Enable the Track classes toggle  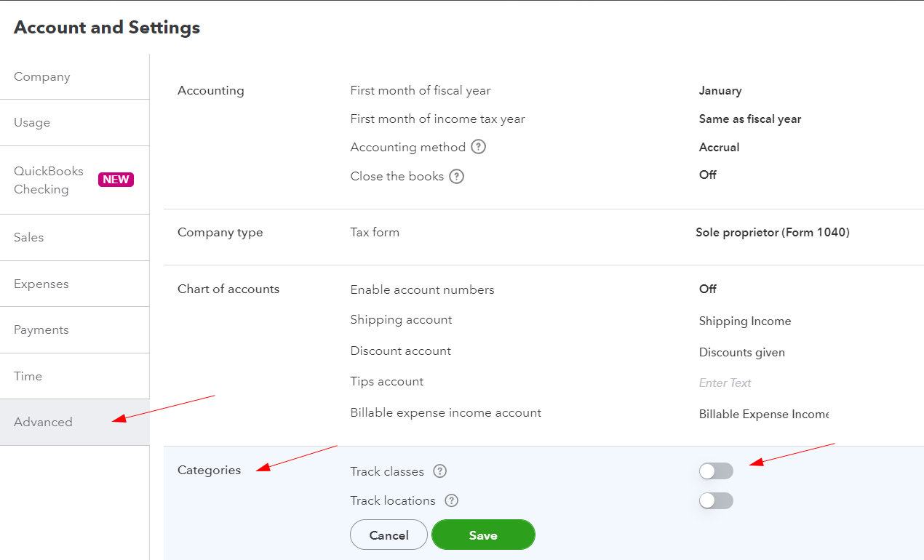716,471
